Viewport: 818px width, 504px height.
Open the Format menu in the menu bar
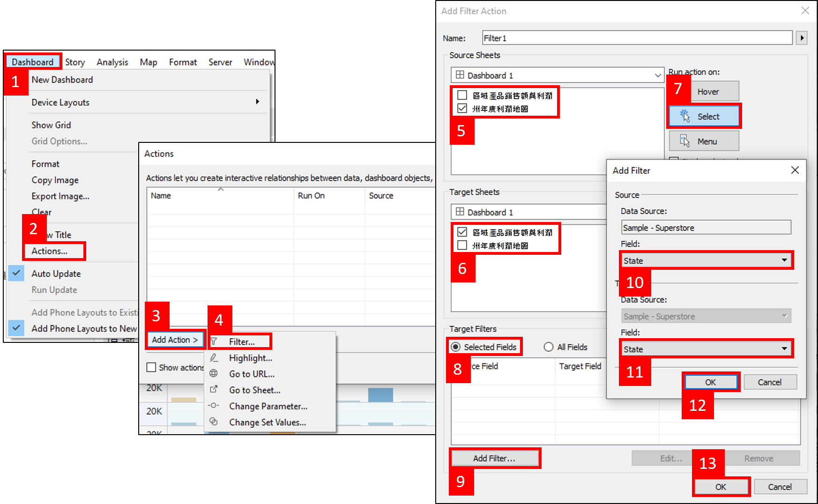[x=183, y=62]
